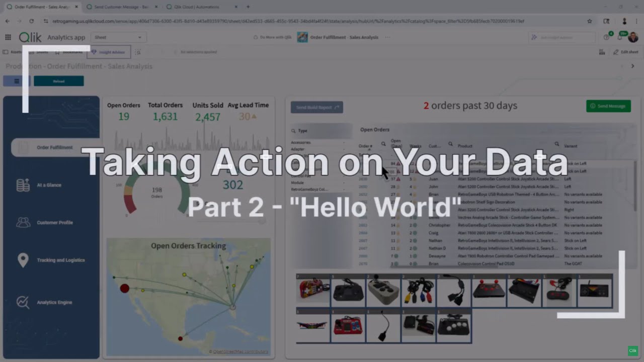
Task: Switch to Qlik Cloud Automations browser tab
Action: 201,7
